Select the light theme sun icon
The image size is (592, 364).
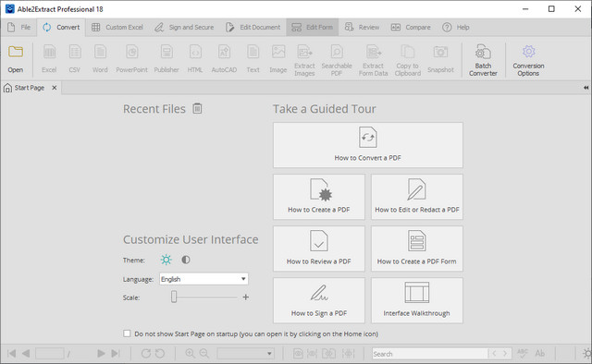click(x=166, y=260)
